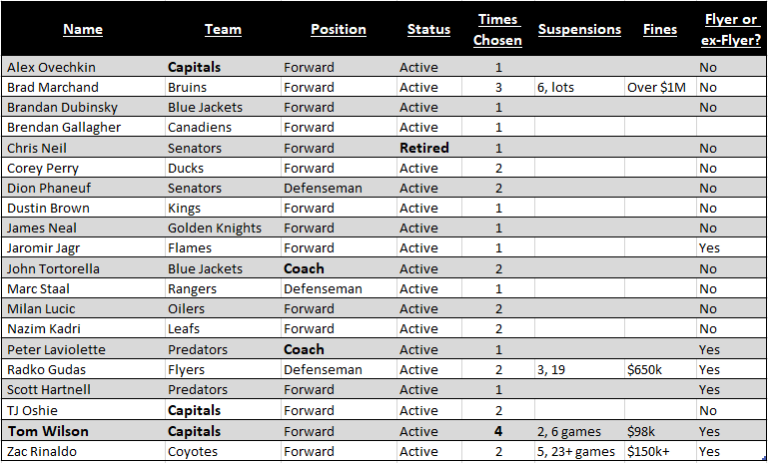The height and width of the screenshot is (463, 768).
Task: Click the Position column header
Action: [x=338, y=29]
